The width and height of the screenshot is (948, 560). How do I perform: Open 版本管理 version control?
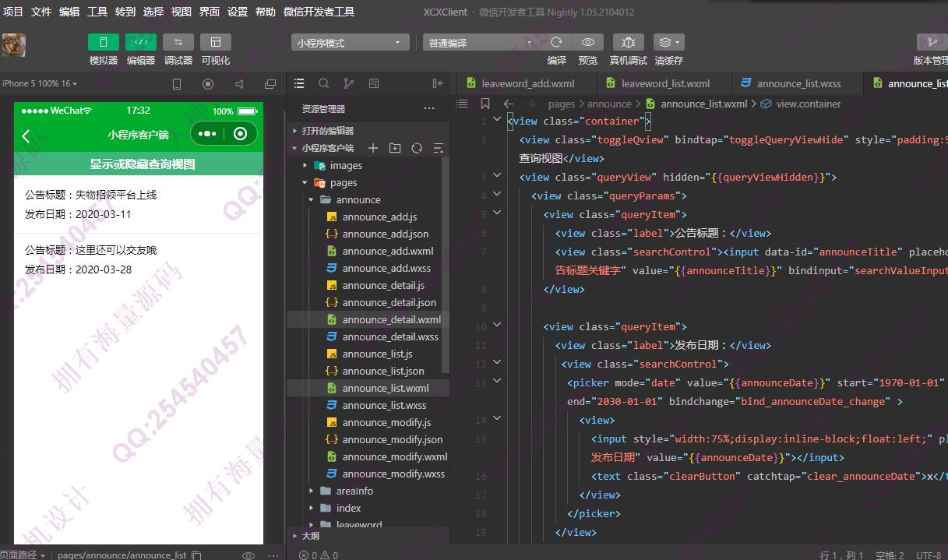click(932, 42)
